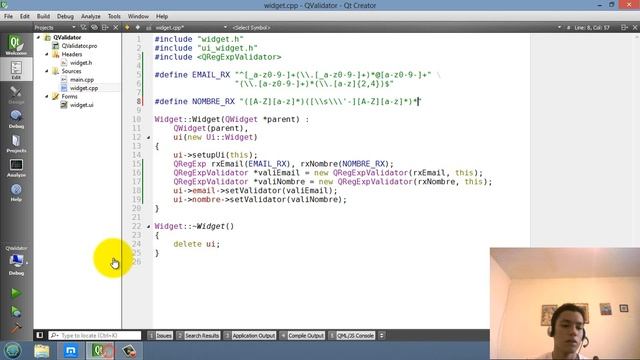Fold the destructor at line 22
The height and width of the screenshot is (360, 640).
148,227
